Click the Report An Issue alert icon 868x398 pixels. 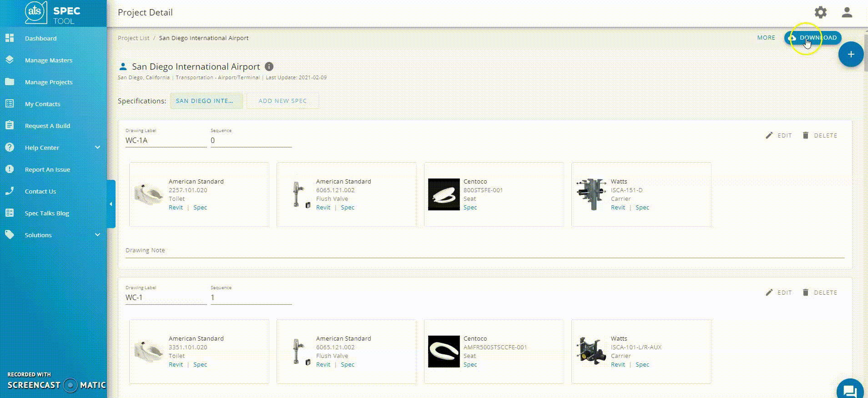click(x=10, y=169)
